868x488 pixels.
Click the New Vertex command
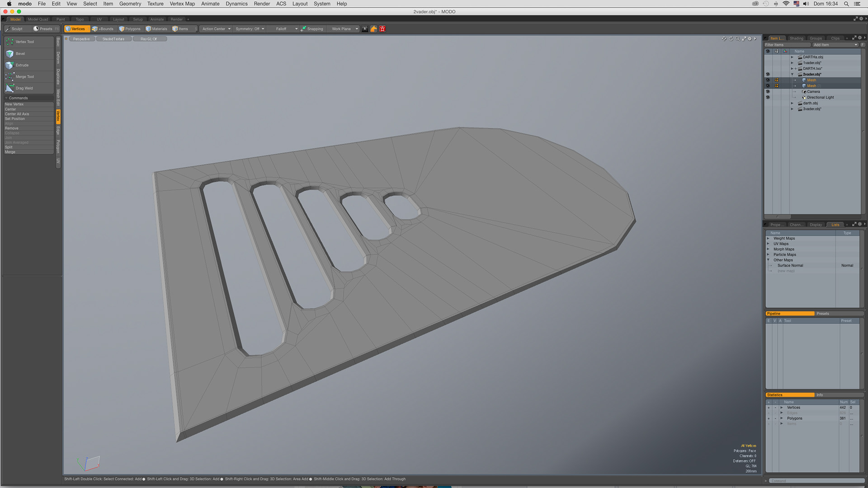coord(28,104)
